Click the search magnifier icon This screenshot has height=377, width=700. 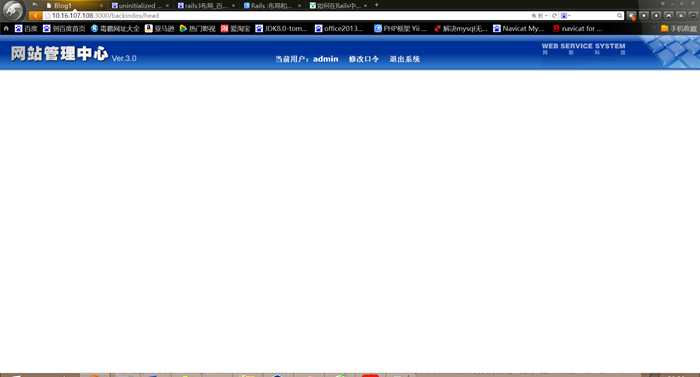[x=620, y=16]
